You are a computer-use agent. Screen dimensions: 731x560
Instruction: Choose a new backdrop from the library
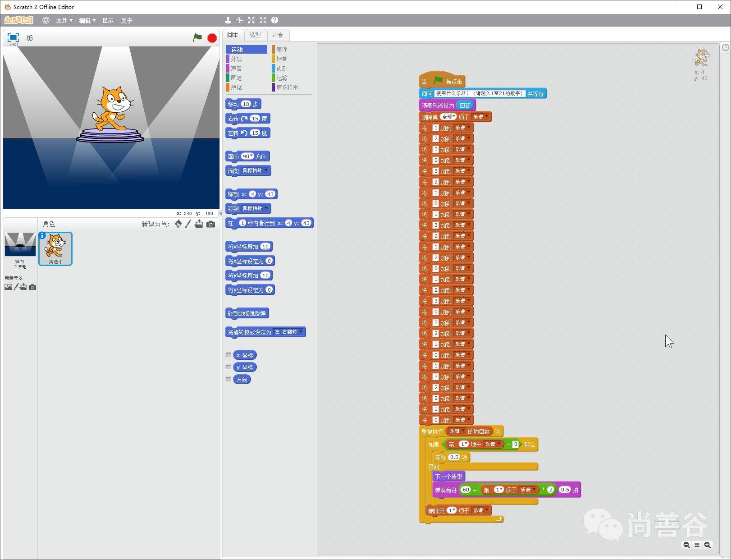point(8,287)
